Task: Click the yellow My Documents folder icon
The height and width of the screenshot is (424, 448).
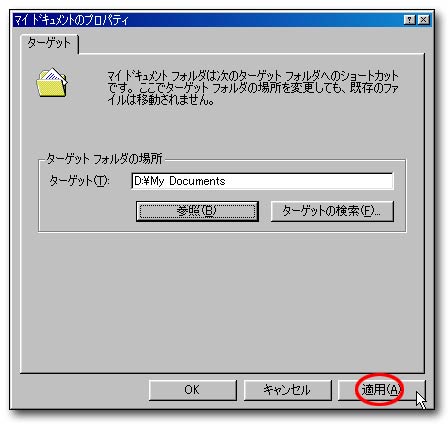Action: [x=52, y=83]
